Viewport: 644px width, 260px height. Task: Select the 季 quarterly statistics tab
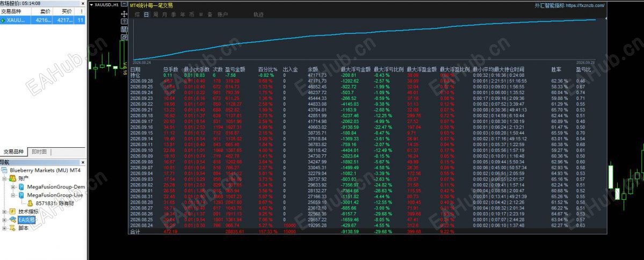coord(173,15)
